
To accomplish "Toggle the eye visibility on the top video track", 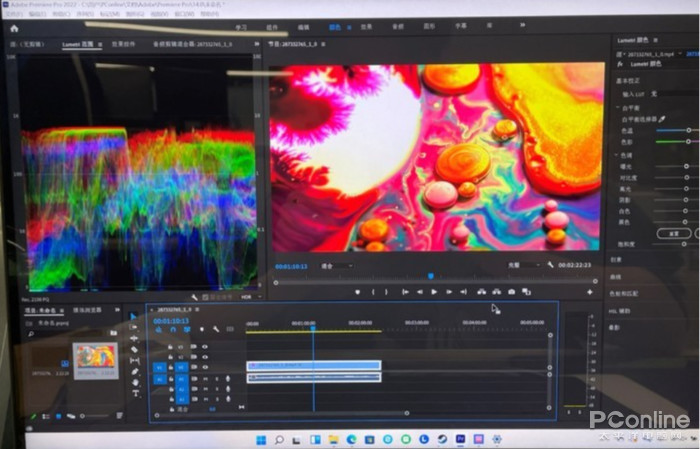I will click(x=205, y=347).
